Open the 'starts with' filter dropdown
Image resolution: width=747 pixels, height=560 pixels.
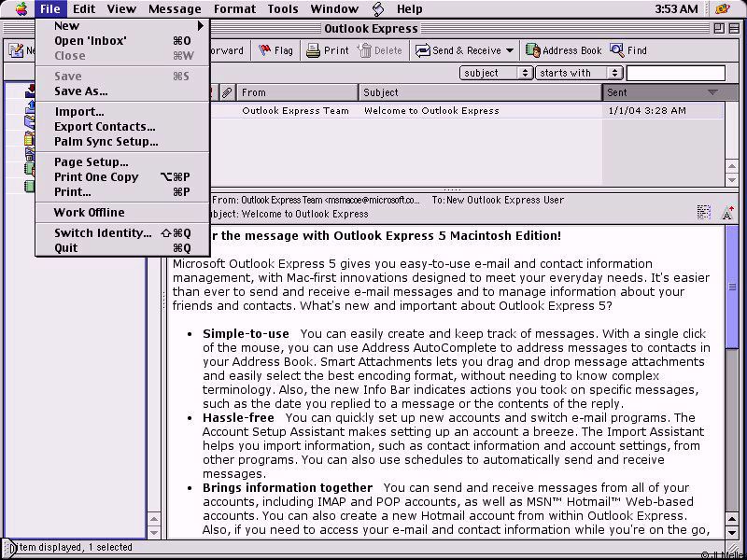[x=579, y=73]
